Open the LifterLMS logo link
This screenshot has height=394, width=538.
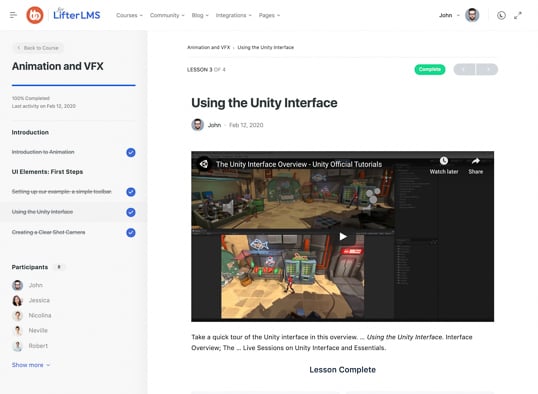click(77, 14)
